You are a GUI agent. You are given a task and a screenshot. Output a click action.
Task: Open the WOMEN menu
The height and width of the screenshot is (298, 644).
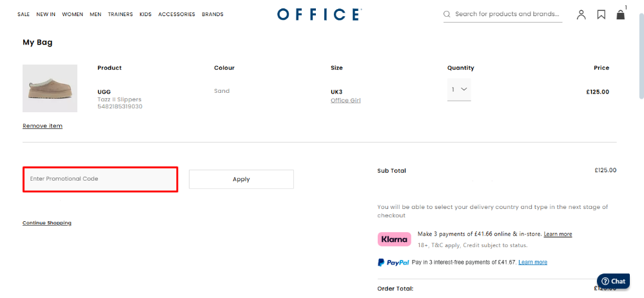[73, 14]
